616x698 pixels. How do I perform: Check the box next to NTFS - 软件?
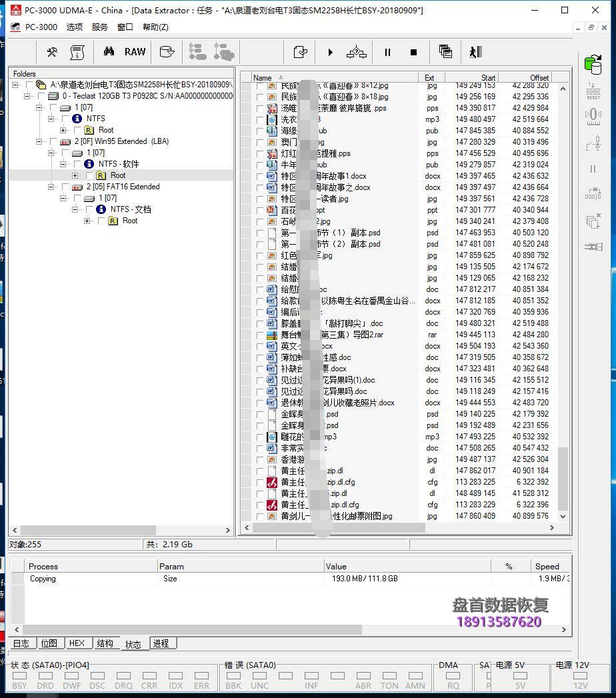click(x=77, y=164)
